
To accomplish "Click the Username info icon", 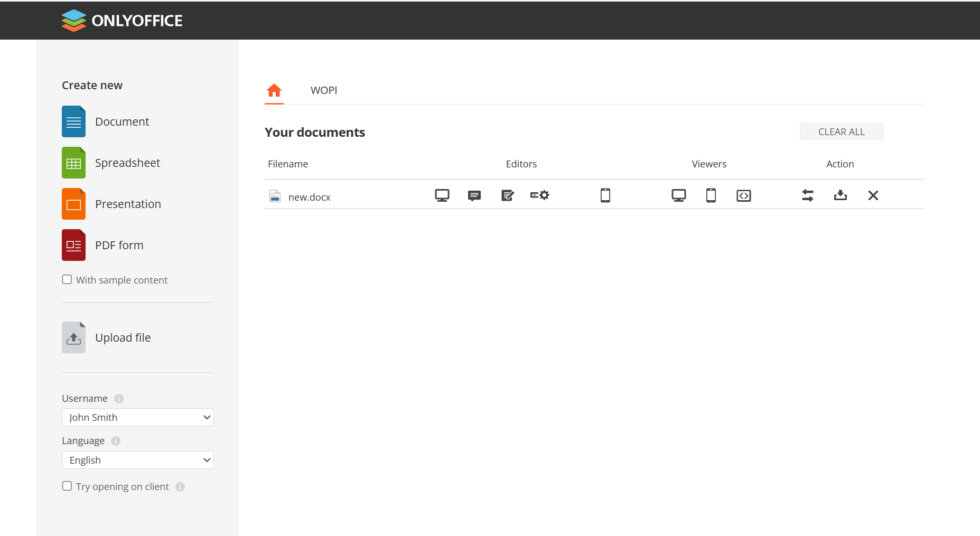I will coord(119,399).
